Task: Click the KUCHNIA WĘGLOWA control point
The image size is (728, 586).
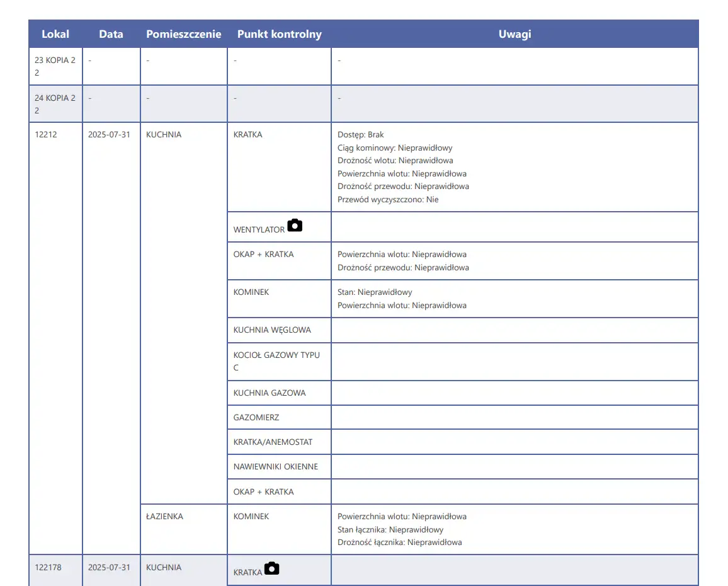Action: pyautogui.click(x=272, y=330)
